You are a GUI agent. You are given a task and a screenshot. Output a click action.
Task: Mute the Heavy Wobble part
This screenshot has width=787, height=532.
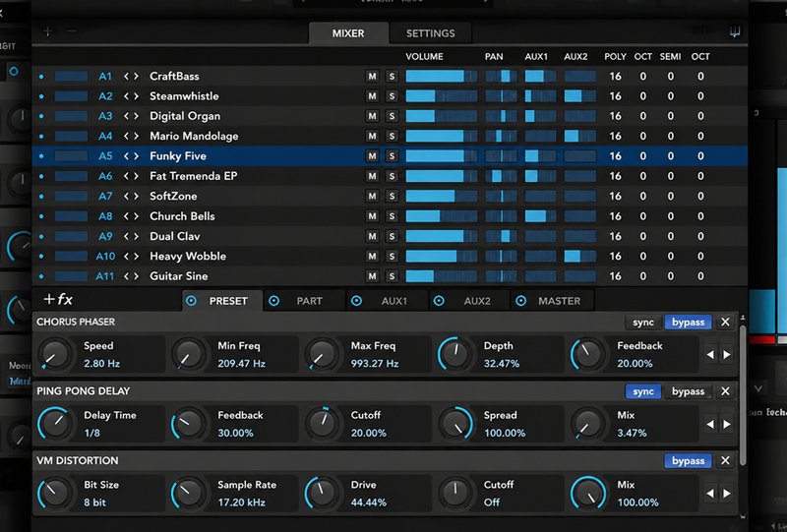coord(372,257)
